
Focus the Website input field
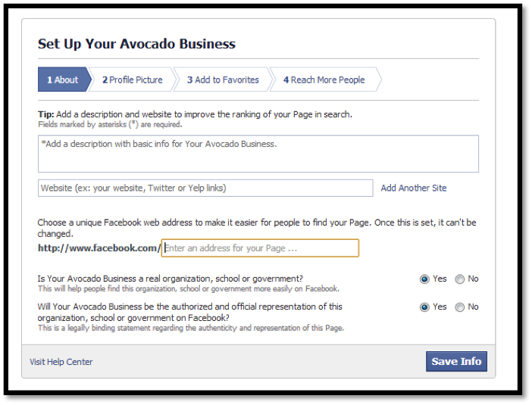[205, 188]
